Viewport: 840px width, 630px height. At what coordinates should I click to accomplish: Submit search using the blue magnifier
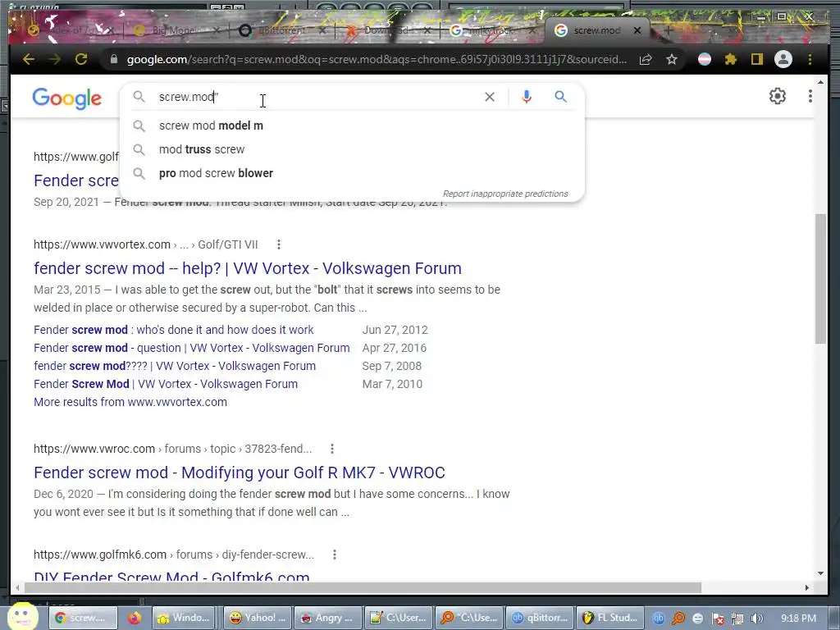pyautogui.click(x=560, y=97)
